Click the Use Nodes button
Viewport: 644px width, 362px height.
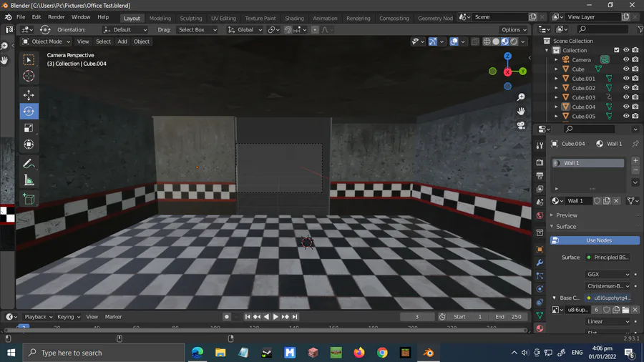[595, 240]
